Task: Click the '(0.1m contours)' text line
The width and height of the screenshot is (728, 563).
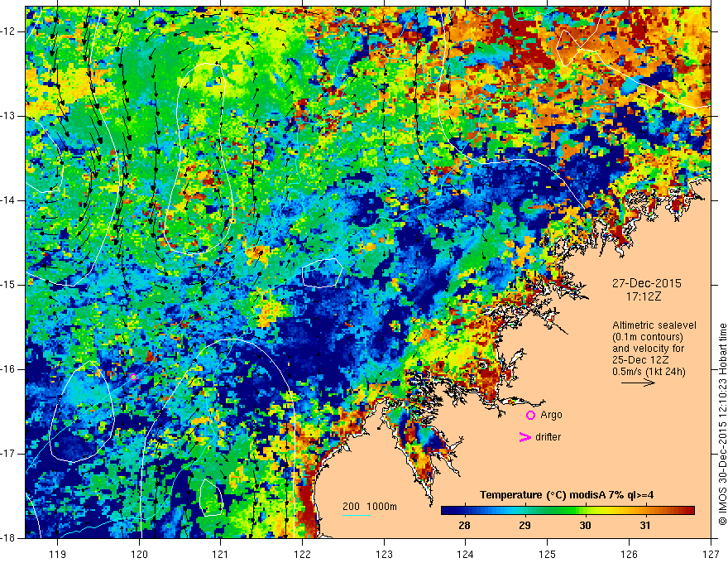Action: [x=648, y=337]
